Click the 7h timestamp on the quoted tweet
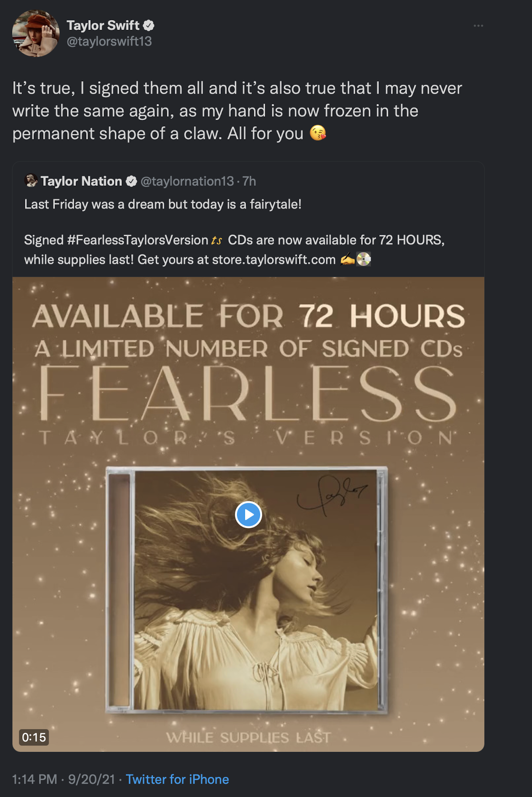This screenshot has width=532, height=797. tap(249, 181)
